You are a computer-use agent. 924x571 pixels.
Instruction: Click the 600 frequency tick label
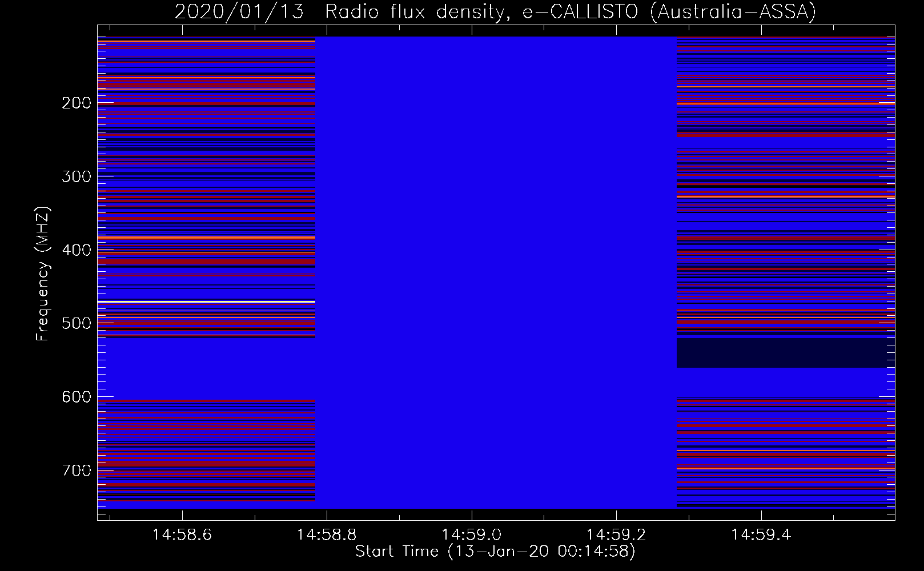(x=77, y=397)
